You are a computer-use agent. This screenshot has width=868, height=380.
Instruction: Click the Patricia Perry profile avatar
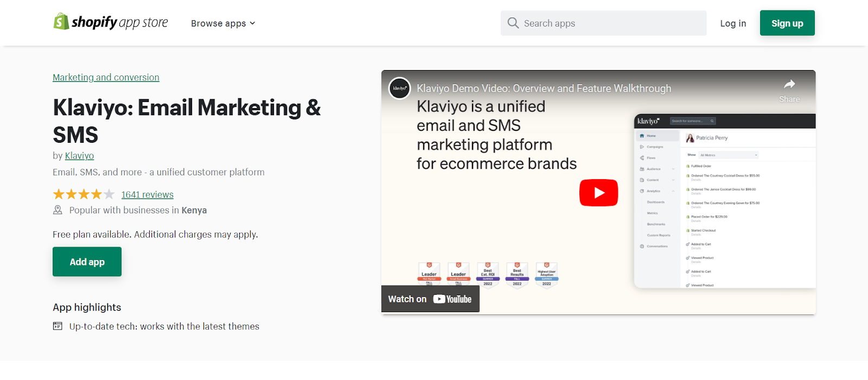pos(690,138)
